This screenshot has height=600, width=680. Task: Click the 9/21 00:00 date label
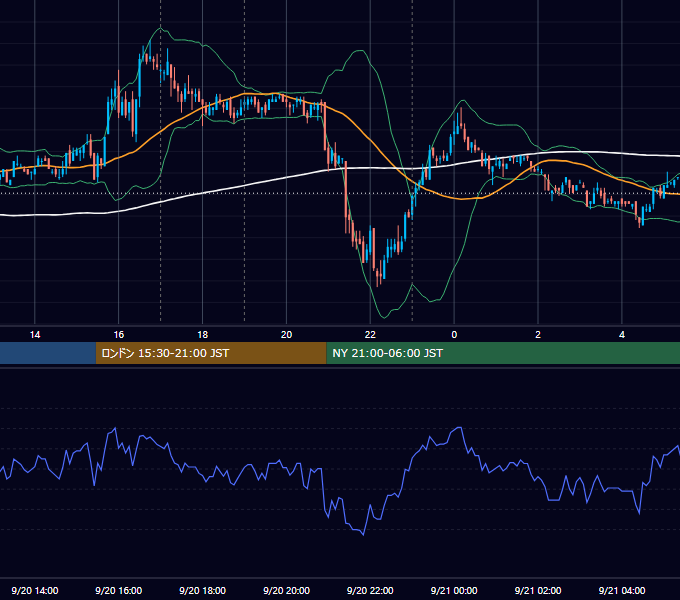click(454, 590)
